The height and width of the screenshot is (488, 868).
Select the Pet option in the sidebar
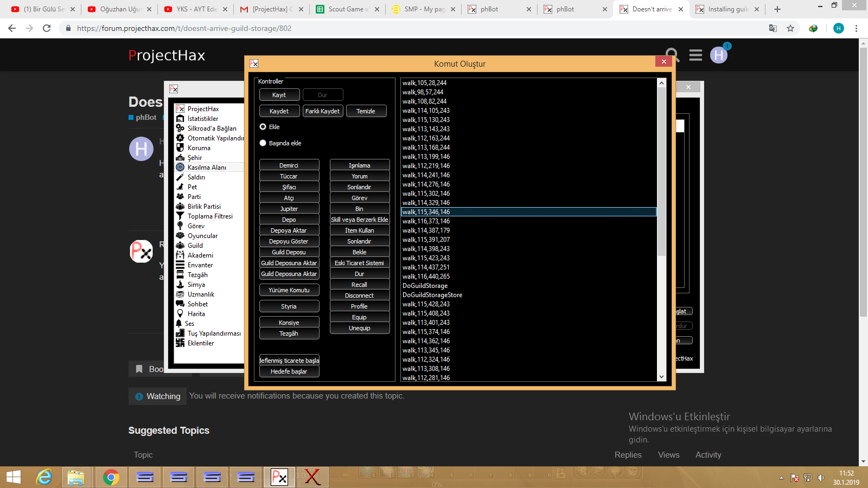pyautogui.click(x=192, y=187)
